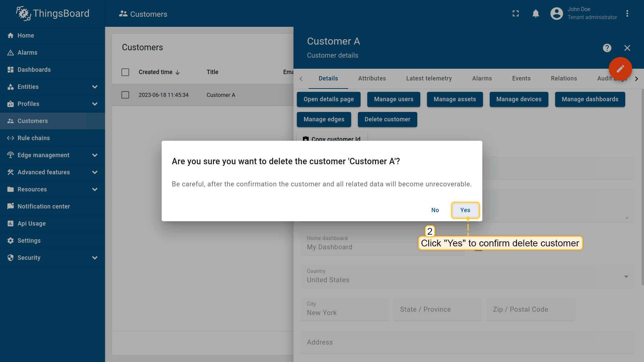Screen dimensions: 644x362
Task: Cancel deletion by clicking No
Action: (x=435, y=210)
